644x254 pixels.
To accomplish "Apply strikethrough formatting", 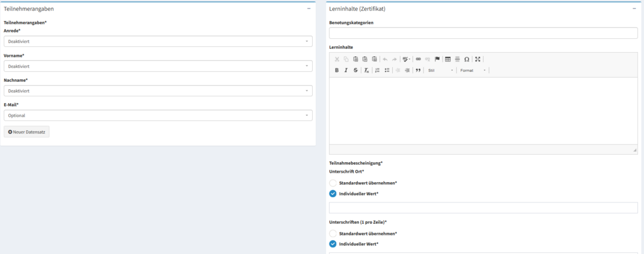I will pos(355,70).
